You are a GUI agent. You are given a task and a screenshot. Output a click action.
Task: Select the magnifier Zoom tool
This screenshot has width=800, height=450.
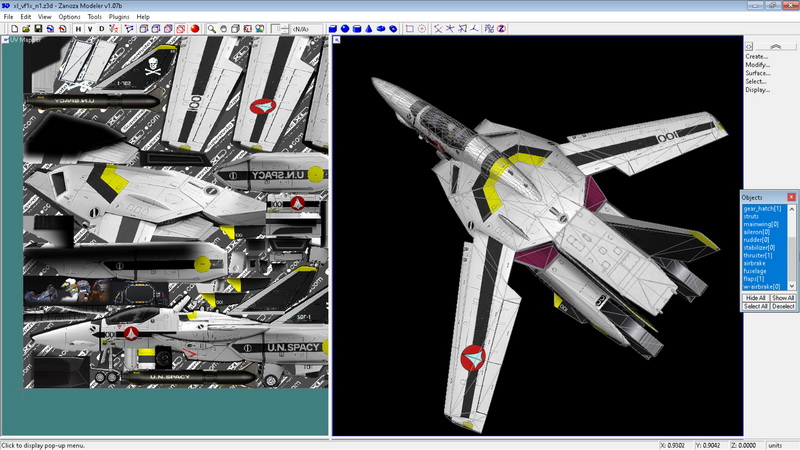(x=211, y=29)
